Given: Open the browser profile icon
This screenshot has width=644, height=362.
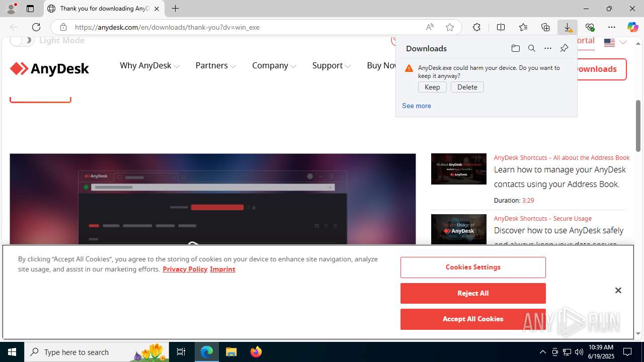Looking at the screenshot, I should click(11, 9).
